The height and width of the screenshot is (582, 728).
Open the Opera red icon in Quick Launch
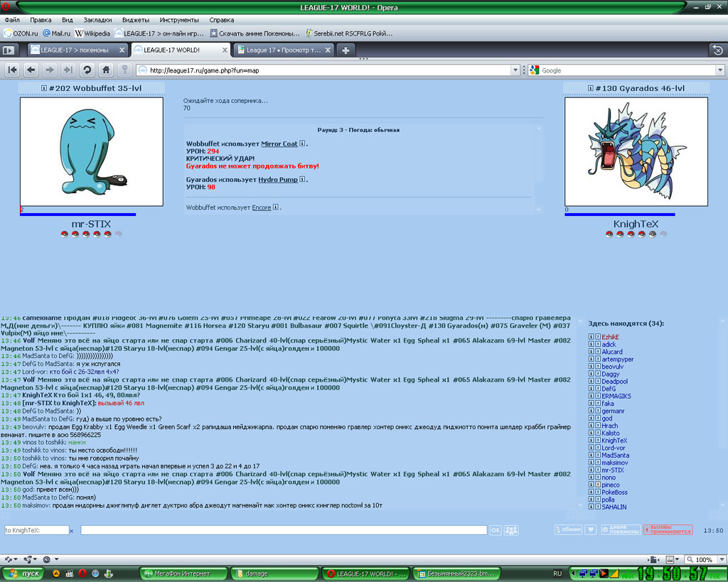(x=82, y=573)
